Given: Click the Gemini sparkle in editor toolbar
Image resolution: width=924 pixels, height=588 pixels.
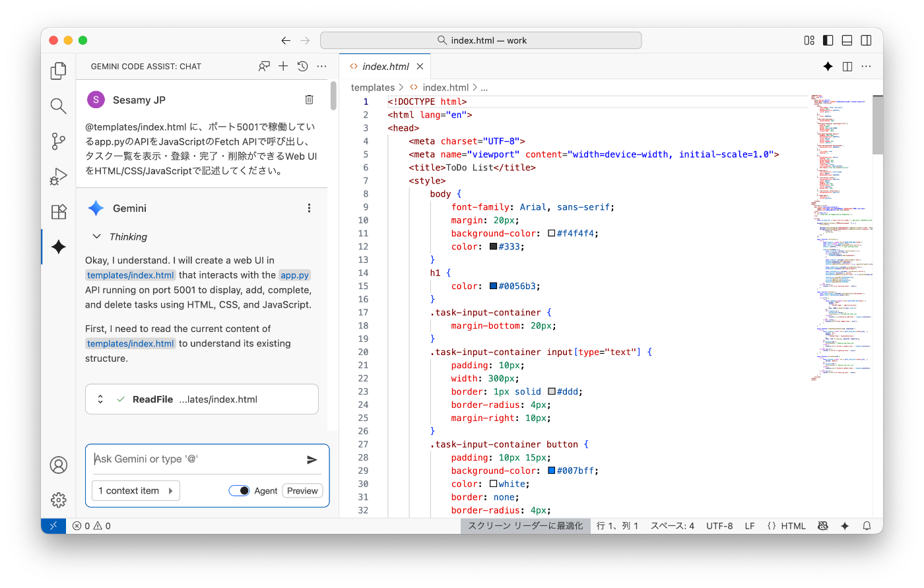Looking at the screenshot, I should click(x=828, y=66).
